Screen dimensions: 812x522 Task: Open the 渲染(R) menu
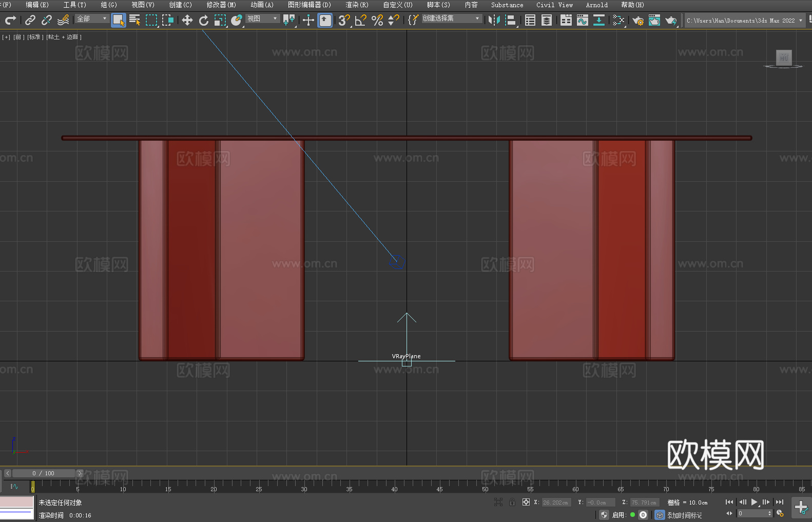[x=357, y=5]
